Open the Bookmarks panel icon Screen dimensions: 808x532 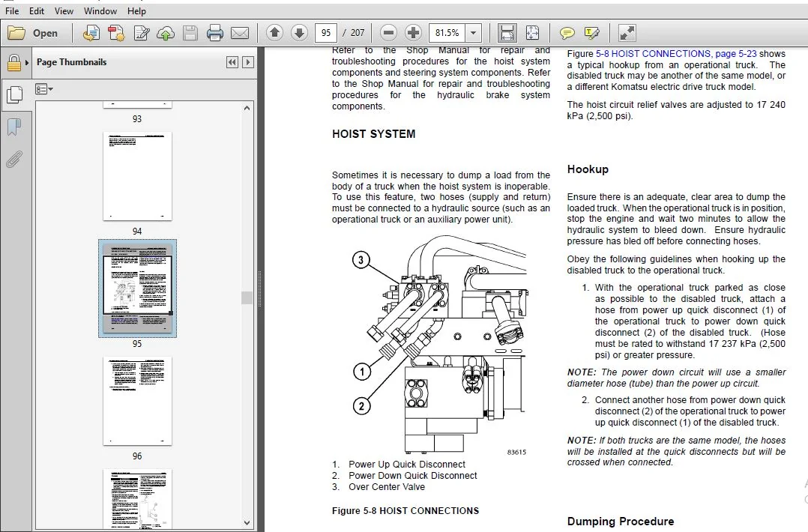coord(14,127)
